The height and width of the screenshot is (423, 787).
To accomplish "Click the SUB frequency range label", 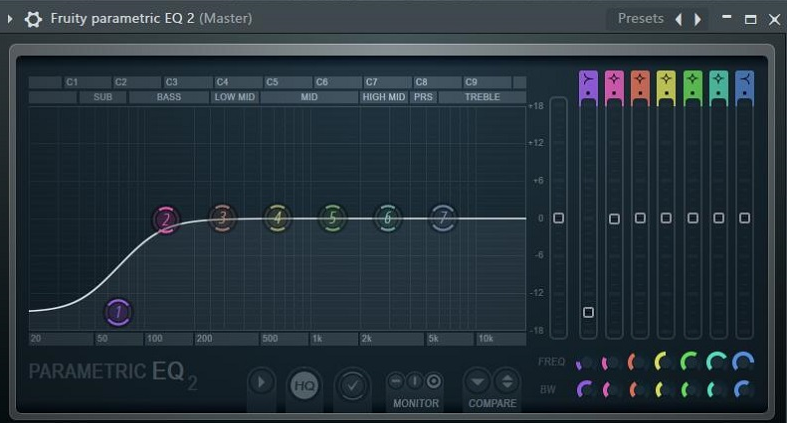I will (x=103, y=97).
